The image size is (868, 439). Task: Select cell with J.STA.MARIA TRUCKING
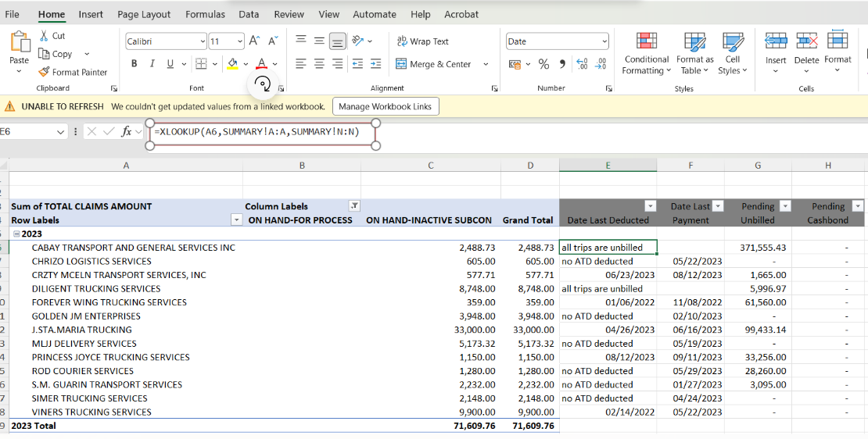(126, 330)
